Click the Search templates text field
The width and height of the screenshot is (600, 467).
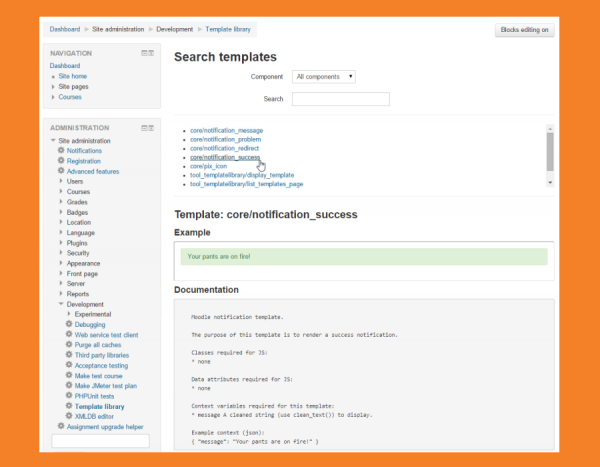[340, 99]
